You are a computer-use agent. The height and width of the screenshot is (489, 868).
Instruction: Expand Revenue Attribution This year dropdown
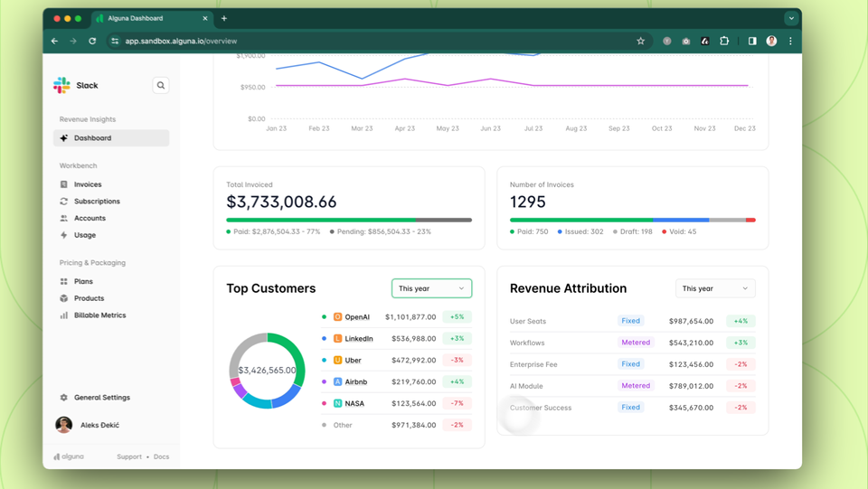pos(715,288)
